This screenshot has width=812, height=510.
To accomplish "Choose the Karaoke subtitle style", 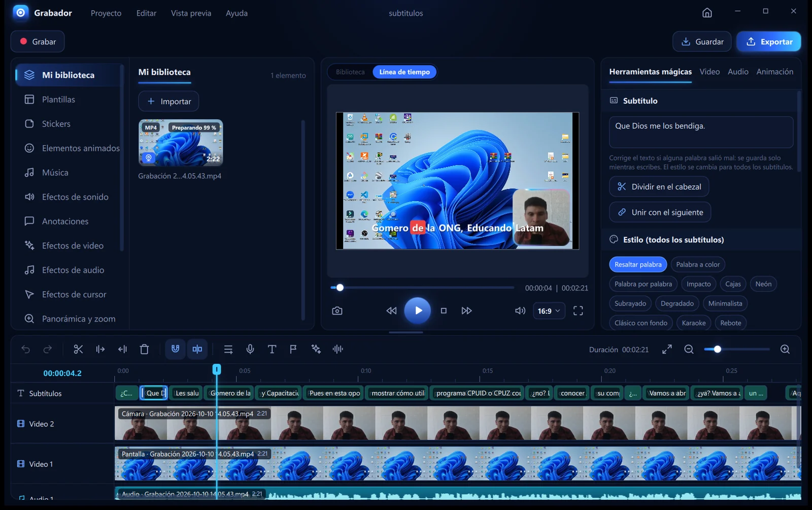I will 694,323.
